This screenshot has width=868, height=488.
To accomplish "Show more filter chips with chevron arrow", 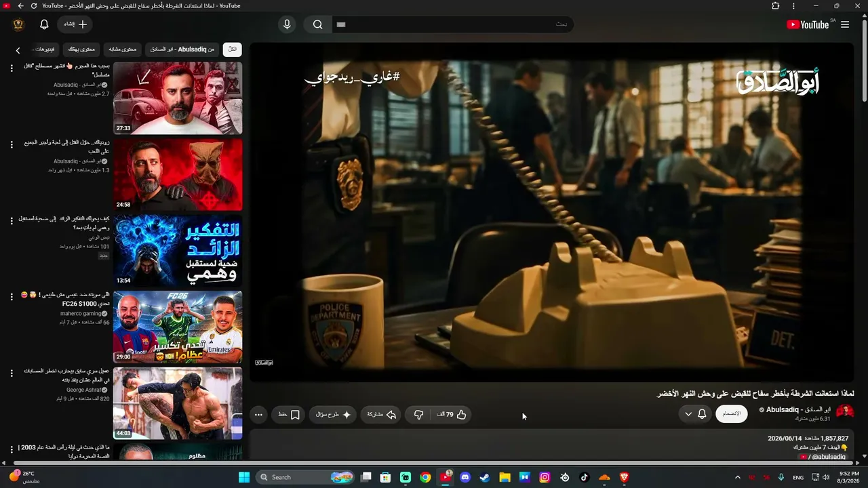I will (18, 49).
